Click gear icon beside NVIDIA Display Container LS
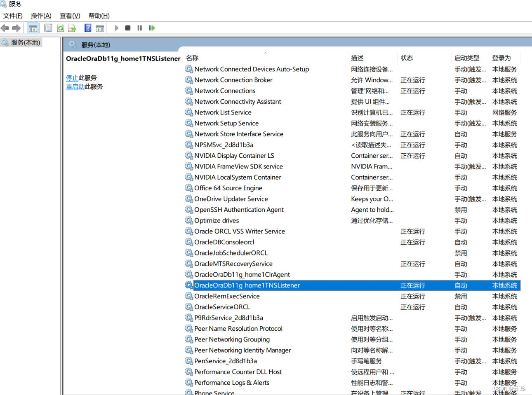Image resolution: width=532 pixels, height=395 pixels. [x=189, y=156]
